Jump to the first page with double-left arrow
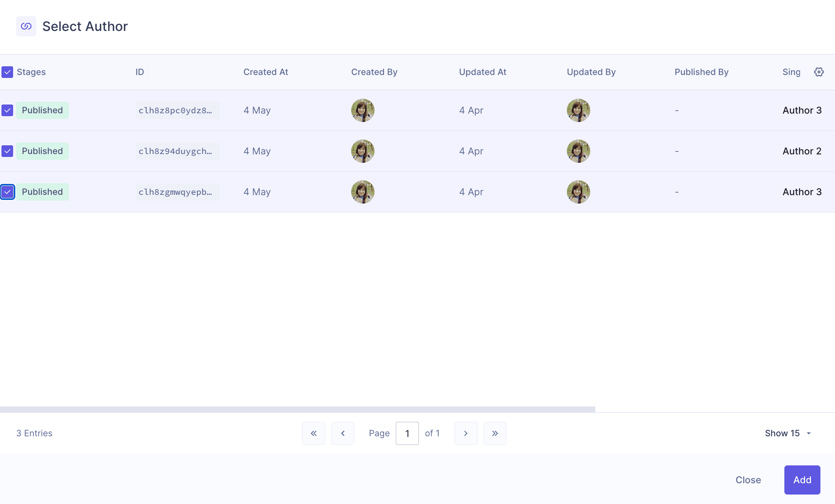Image resolution: width=835 pixels, height=504 pixels. coord(313,433)
